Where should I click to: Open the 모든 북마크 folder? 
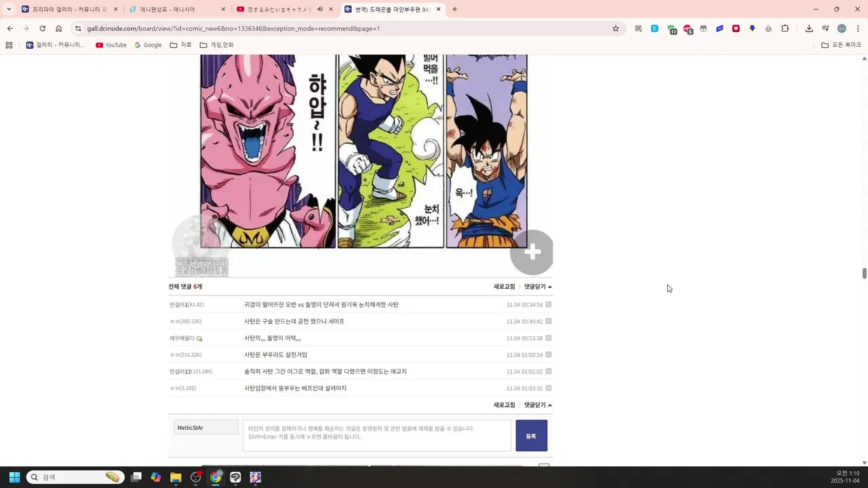coord(841,45)
